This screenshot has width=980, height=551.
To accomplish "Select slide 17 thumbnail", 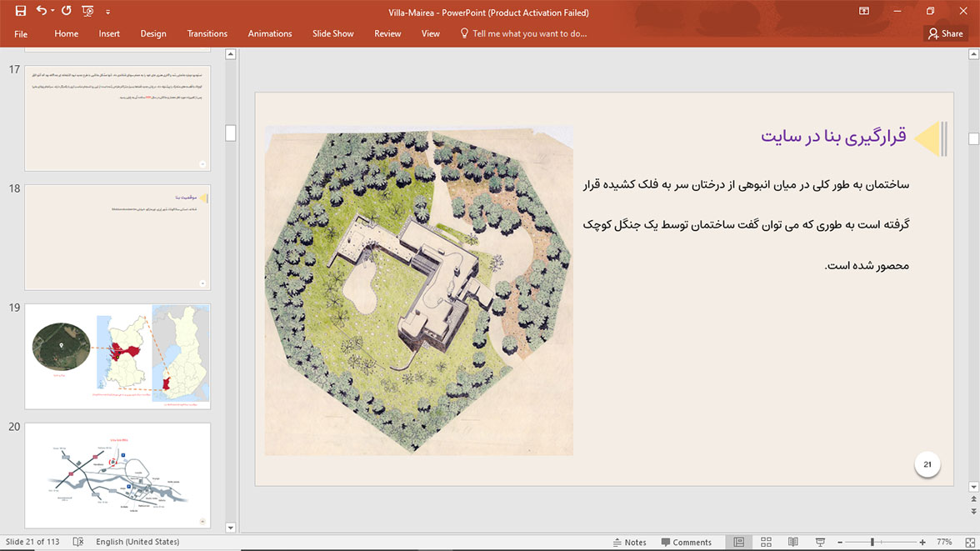I will pos(117,118).
